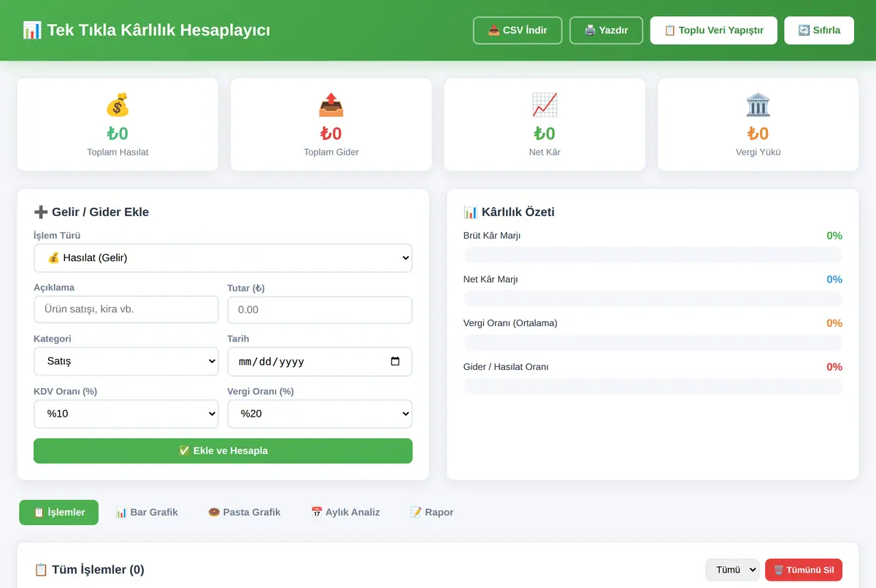Click the Gelir / Gider Ekle heading

[91, 212]
